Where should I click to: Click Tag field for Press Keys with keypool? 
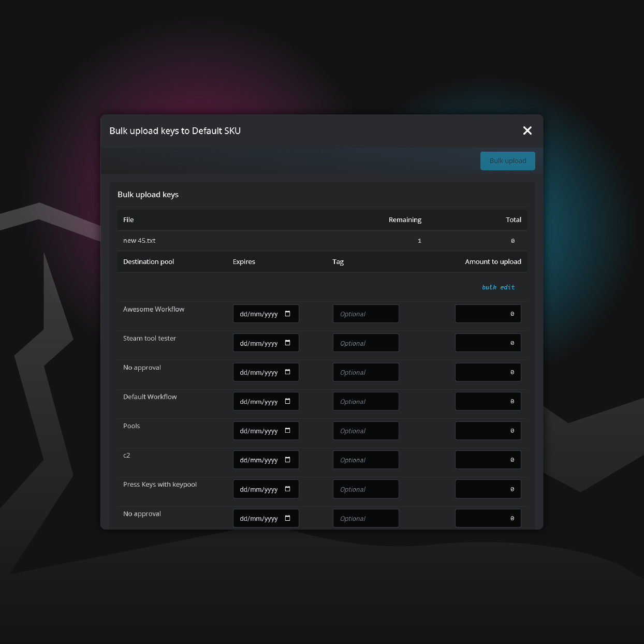click(365, 489)
